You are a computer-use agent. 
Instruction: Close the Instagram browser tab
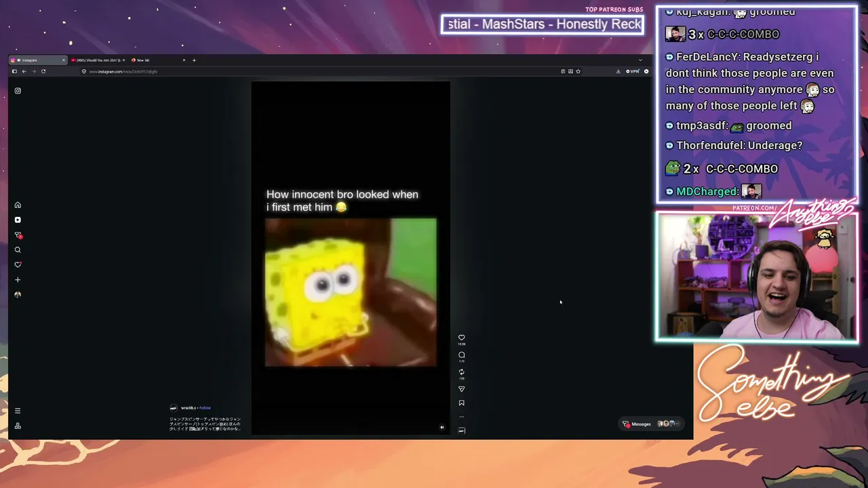(x=64, y=60)
